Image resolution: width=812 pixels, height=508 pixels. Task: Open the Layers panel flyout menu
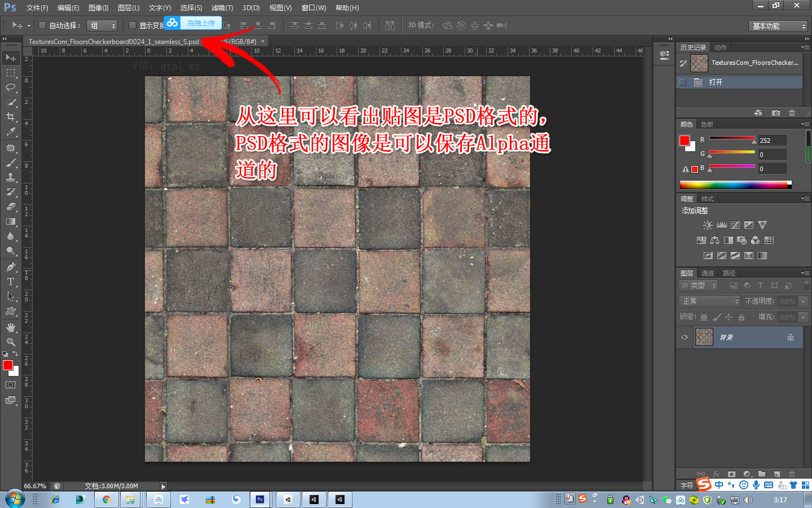click(805, 273)
